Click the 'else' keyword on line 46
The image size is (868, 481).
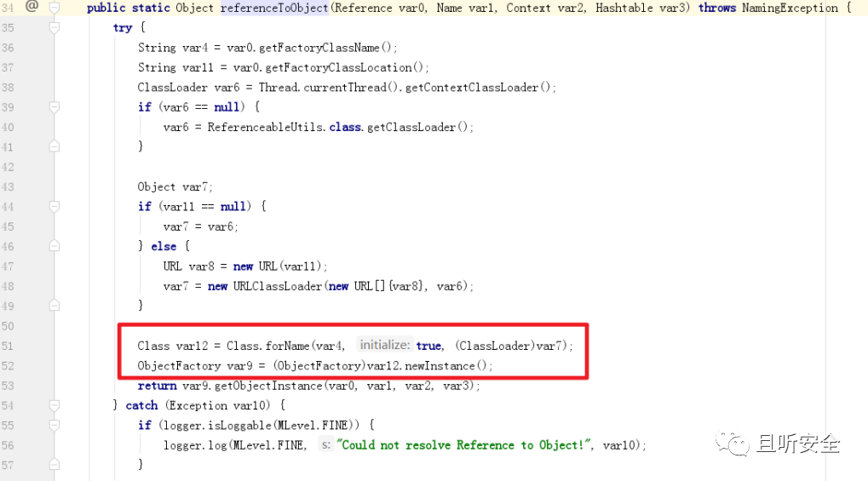pos(164,246)
